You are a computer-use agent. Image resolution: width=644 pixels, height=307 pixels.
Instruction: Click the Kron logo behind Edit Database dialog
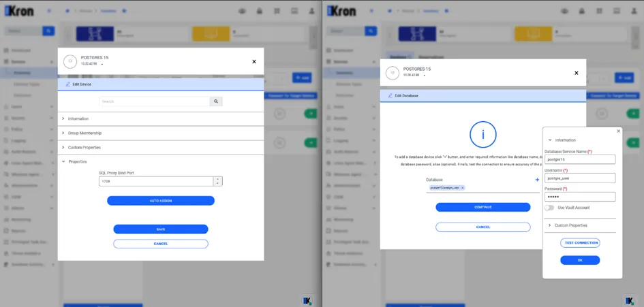coord(341,11)
